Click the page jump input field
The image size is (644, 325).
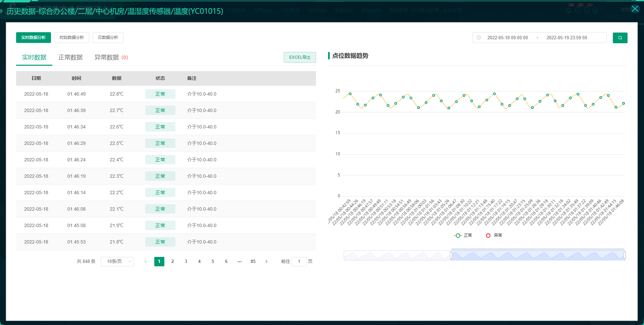click(299, 261)
